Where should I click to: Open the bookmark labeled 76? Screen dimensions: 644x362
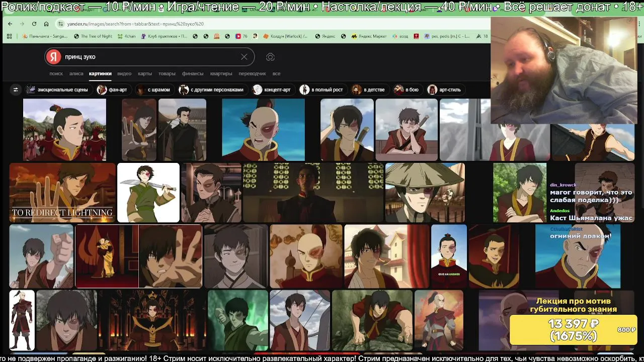(x=242, y=36)
